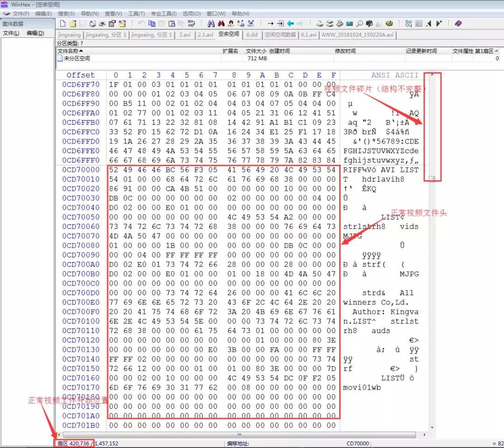Switch to the AWW_20181024_150220A.avi tab

357,35
